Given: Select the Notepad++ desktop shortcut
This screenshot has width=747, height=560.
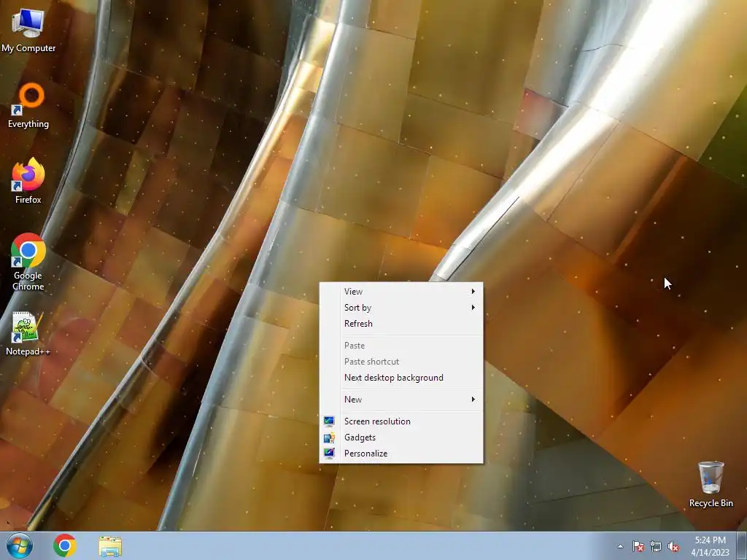Looking at the screenshot, I should pos(28,334).
